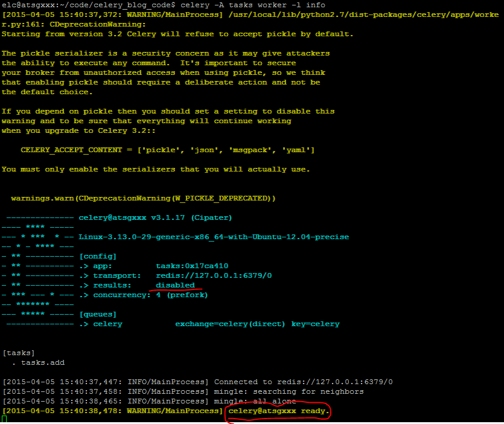504x424 pixels.
Task: Click the 'celery@atsgxxx ready.' message
Action: [279, 411]
